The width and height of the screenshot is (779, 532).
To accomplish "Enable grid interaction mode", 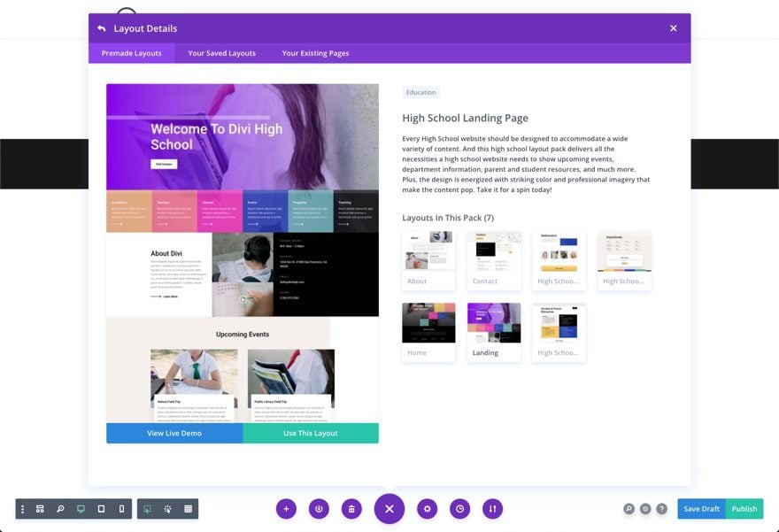I will coord(189,509).
